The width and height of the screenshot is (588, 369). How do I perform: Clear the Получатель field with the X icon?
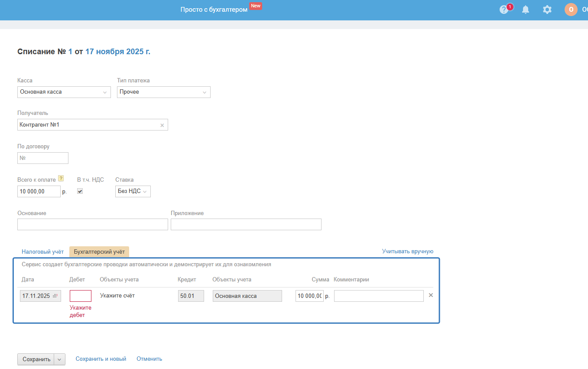click(x=162, y=125)
